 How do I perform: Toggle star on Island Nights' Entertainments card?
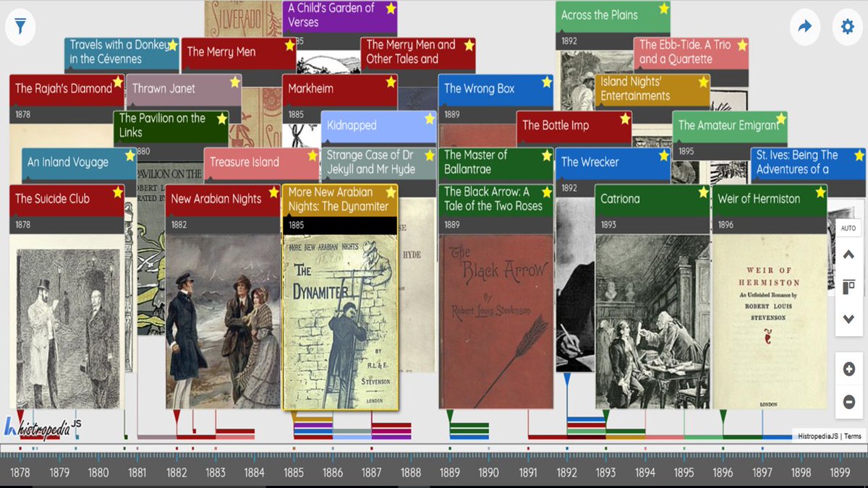click(703, 82)
